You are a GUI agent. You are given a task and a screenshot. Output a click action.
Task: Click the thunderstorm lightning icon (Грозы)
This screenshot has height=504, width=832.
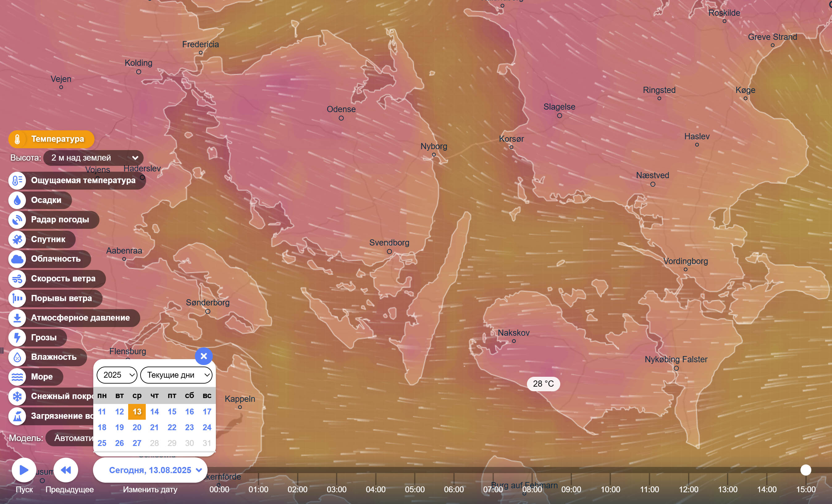pyautogui.click(x=17, y=337)
